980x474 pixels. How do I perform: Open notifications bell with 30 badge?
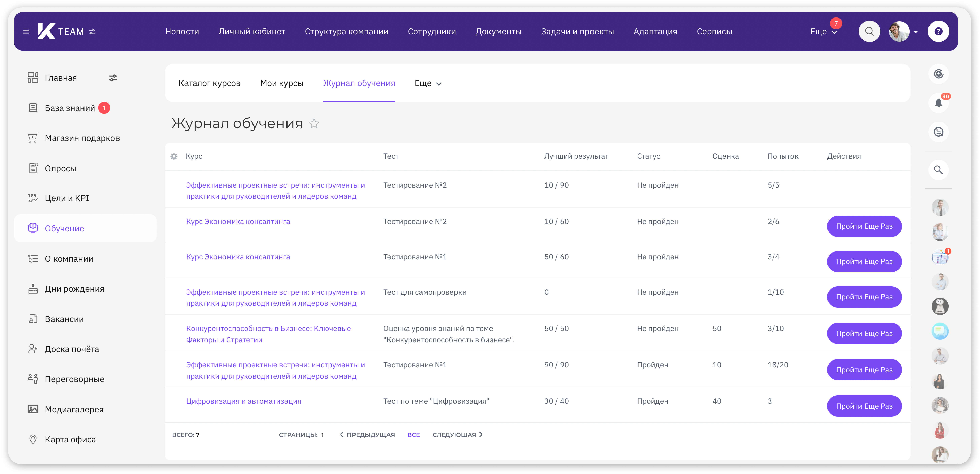pyautogui.click(x=939, y=103)
